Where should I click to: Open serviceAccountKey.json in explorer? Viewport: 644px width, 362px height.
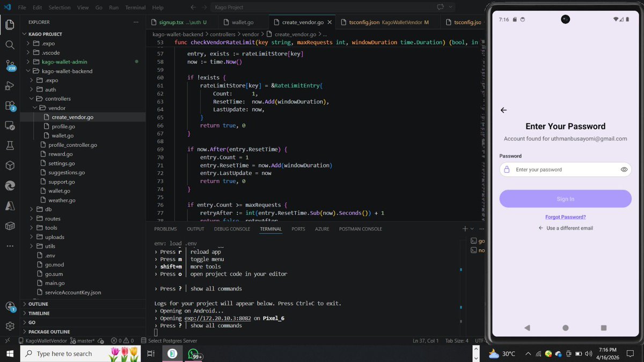(73, 292)
